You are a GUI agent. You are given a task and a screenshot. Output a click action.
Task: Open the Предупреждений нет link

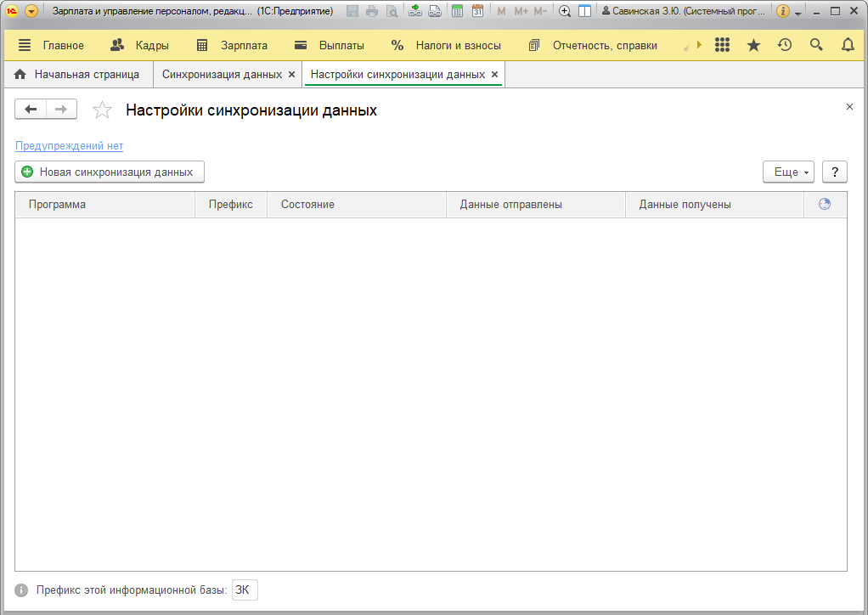pyautogui.click(x=69, y=145)
